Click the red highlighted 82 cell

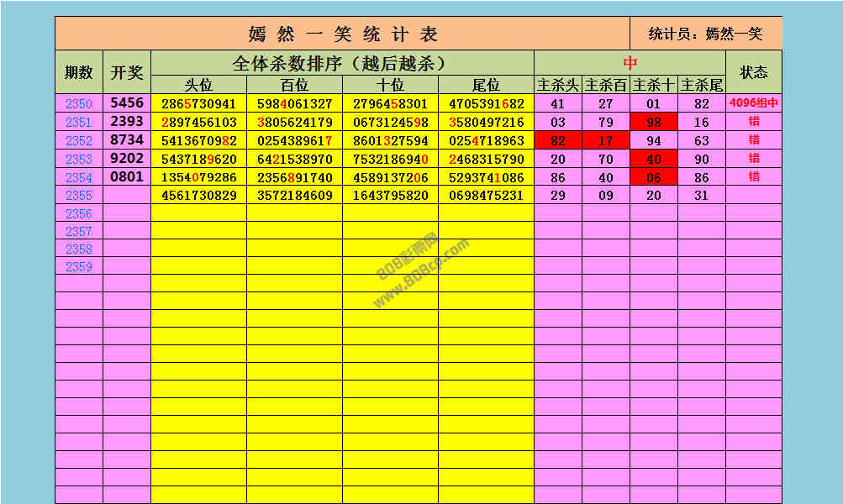click(x=558, y=141)
